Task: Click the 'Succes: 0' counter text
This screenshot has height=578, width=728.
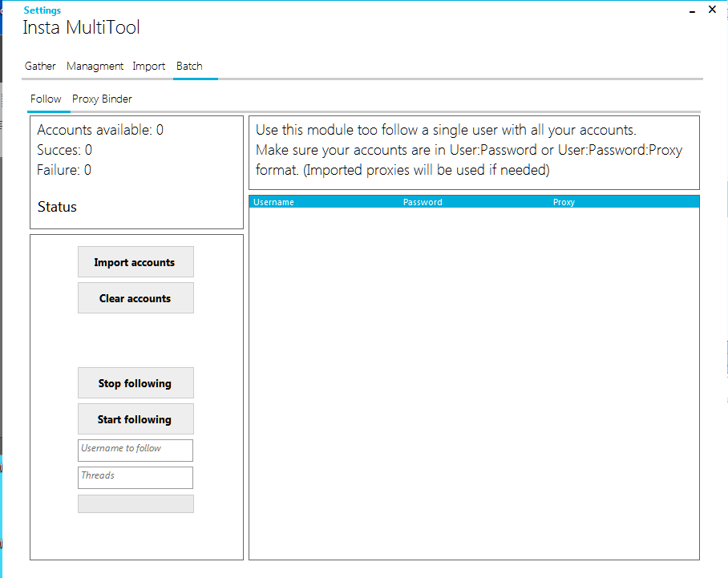Action: (x=64, y=150)
